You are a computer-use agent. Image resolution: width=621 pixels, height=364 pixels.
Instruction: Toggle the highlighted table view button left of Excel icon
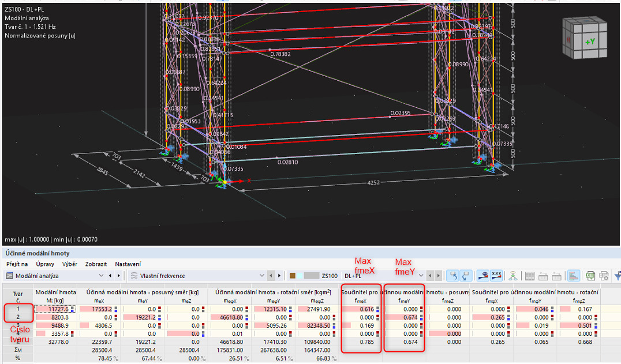tap(573, 276)
